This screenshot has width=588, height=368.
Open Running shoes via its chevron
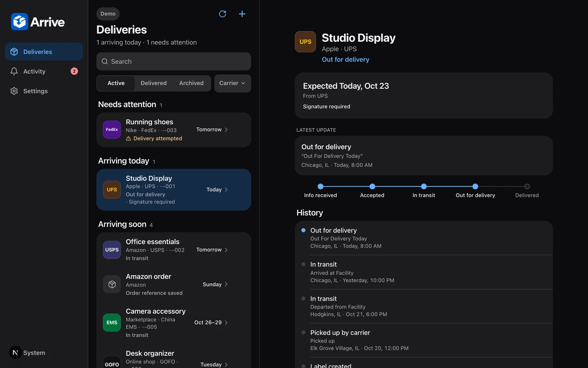(226, 130)
